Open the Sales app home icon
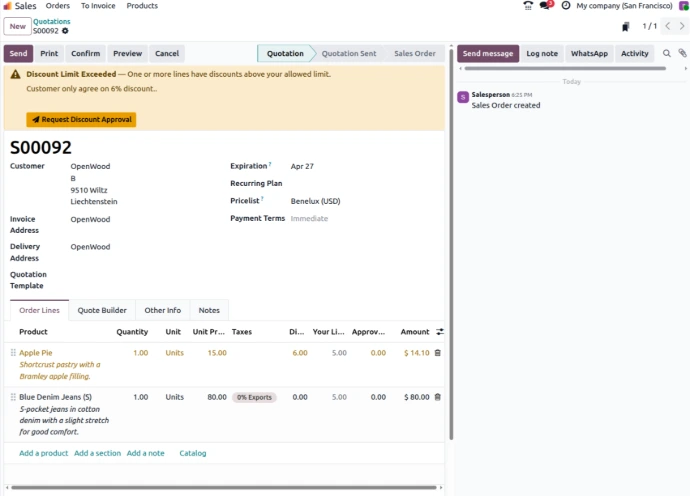This screenshot has width=690, height=496. tap(7, 6)
